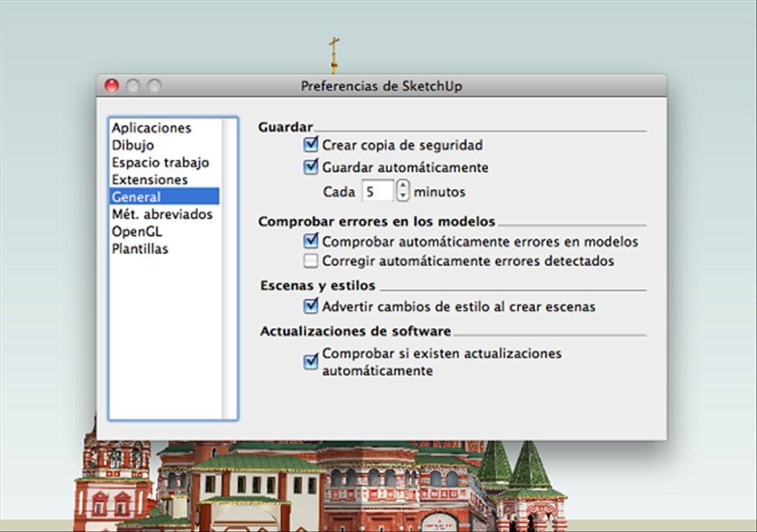The width and height of the screenshot is (757, 532).
Task: Decrease autosave minutes with stepper down arrow
Action: coord(403,196)
